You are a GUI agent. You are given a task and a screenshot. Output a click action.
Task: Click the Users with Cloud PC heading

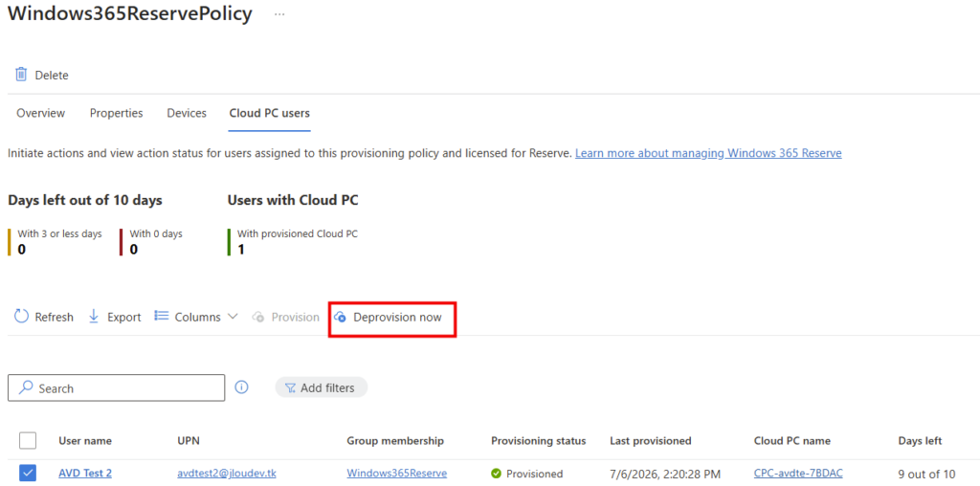pos(293,201)
